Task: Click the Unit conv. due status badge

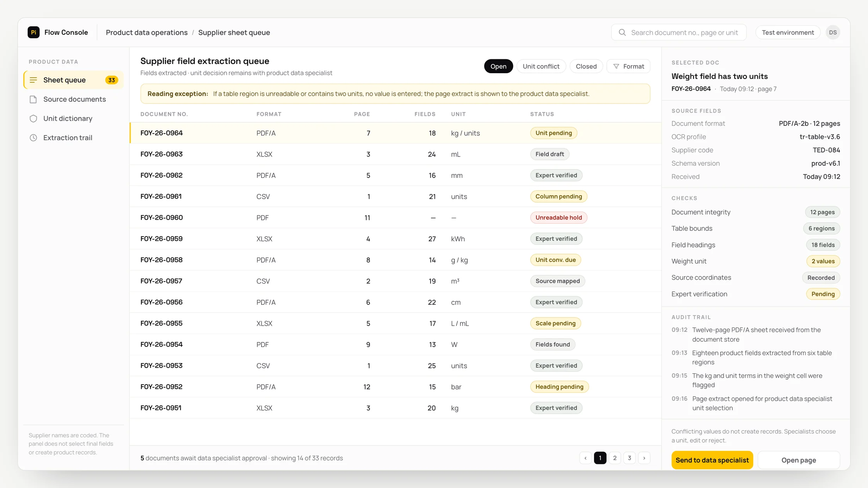Action: point(555,260)
